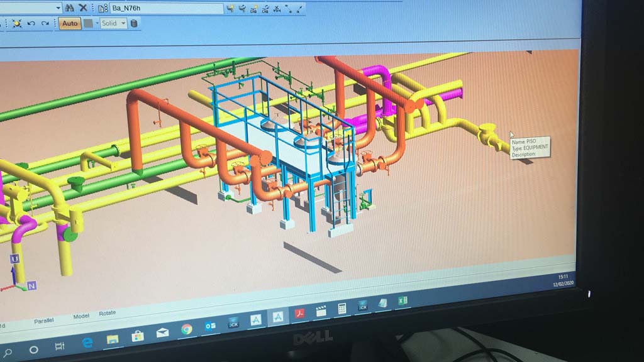This screenshot has height=362, width=644.
Task: Click the third icon right of Ba_N76h field
Action: [254, 9]
